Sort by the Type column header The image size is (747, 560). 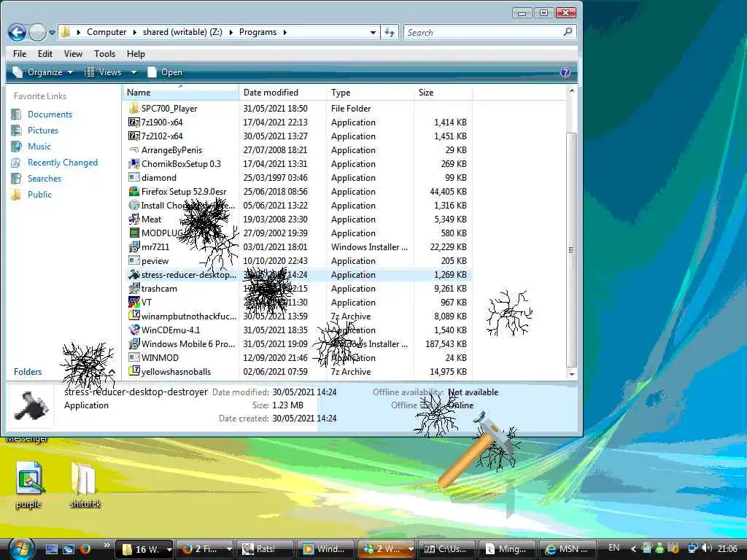[x=371, y=93]
